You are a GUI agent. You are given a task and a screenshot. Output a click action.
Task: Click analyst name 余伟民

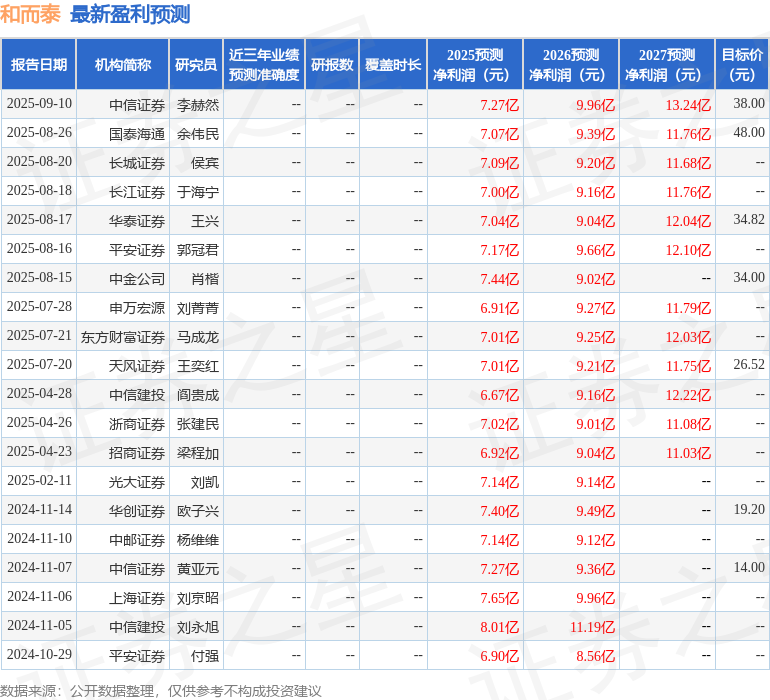[x=198, y=134]
